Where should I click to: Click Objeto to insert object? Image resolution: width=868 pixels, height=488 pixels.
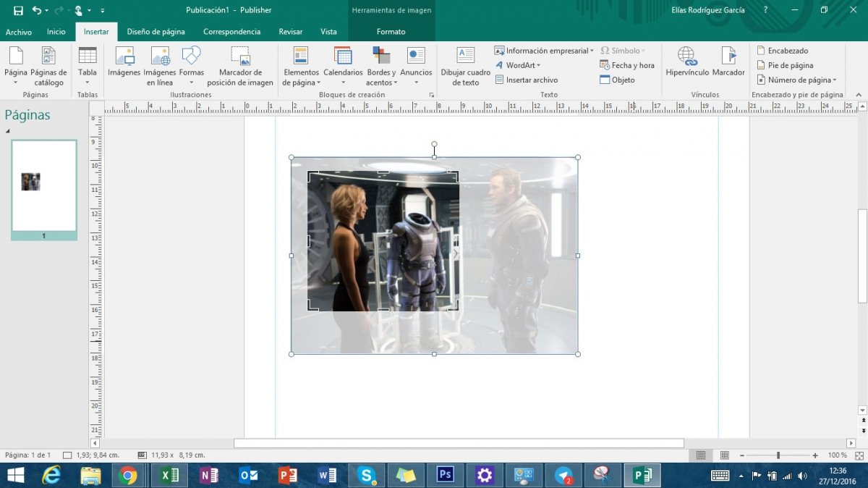pos(617,80)
